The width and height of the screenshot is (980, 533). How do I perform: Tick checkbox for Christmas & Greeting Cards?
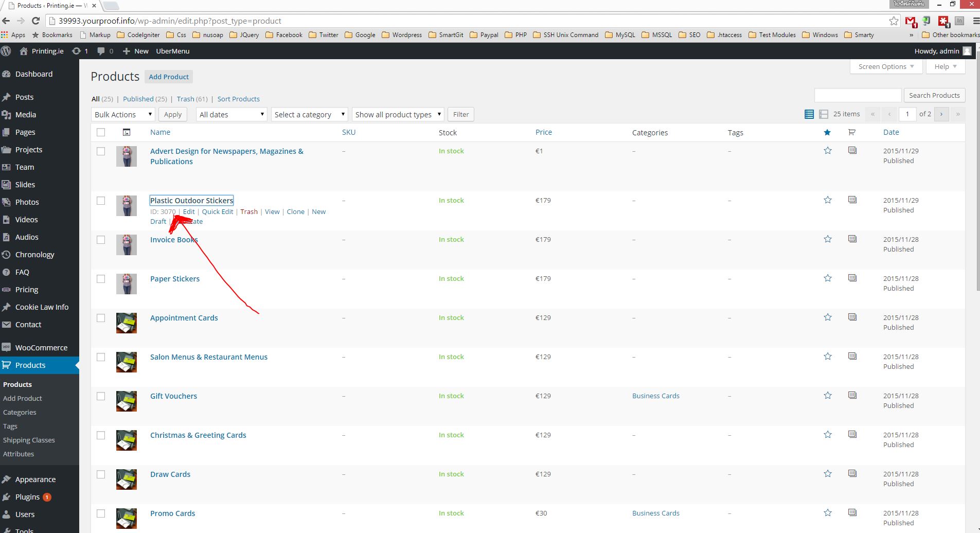[x=101, y=435]
